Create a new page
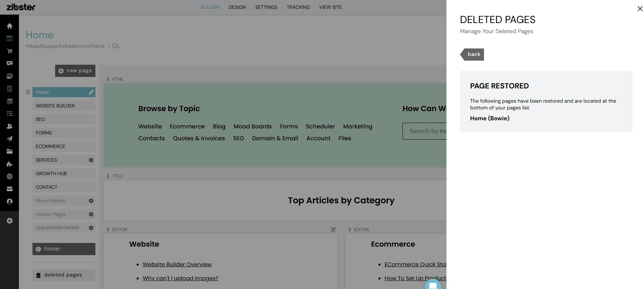644x289 pixels. pos(75,71)
